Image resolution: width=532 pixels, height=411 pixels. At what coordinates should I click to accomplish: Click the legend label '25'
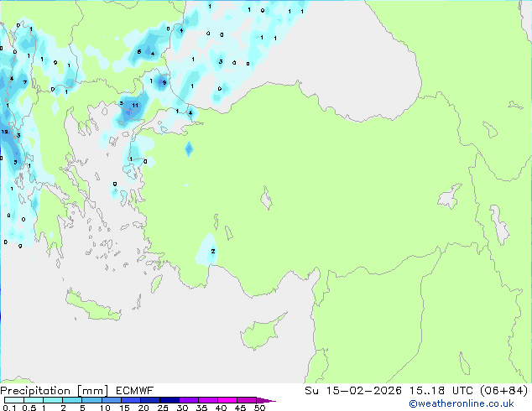point(163,408)
